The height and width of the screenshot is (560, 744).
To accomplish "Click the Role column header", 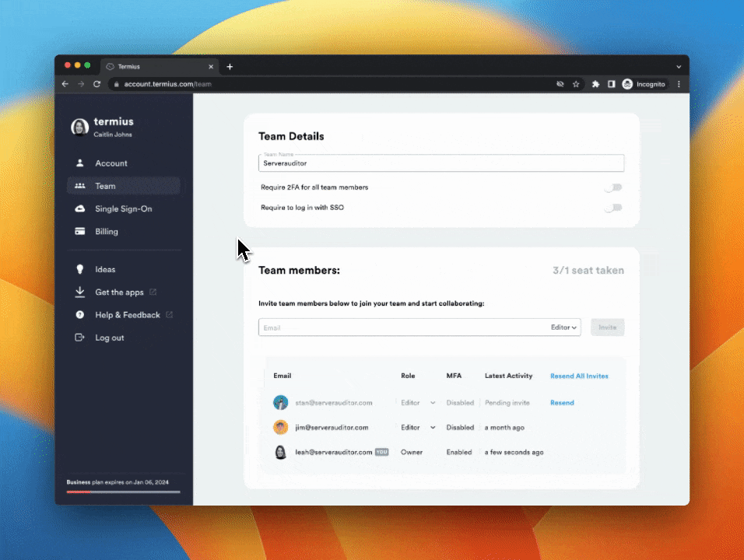I will click(x=408, y=376).
